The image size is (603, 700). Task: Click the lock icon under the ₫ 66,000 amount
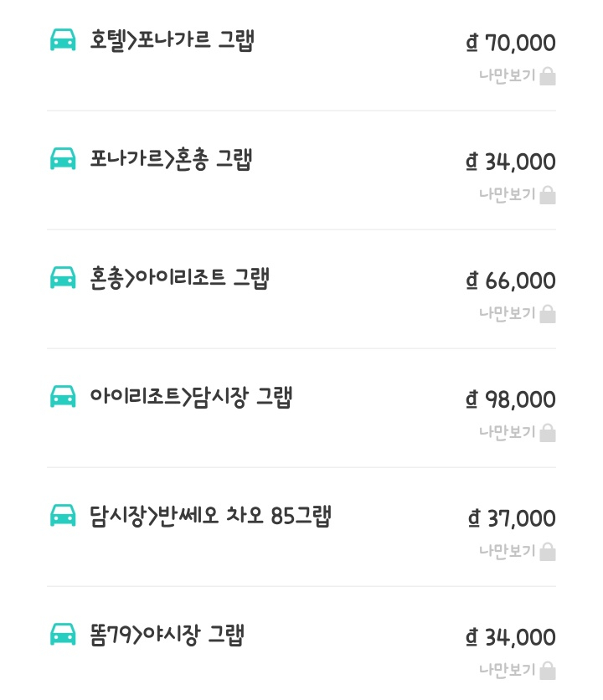[x=548, y=315]
